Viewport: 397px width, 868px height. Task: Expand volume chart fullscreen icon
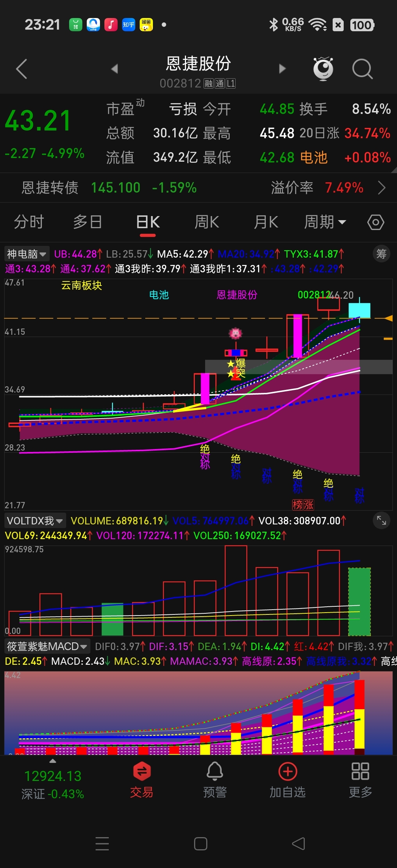pos(382,520)
